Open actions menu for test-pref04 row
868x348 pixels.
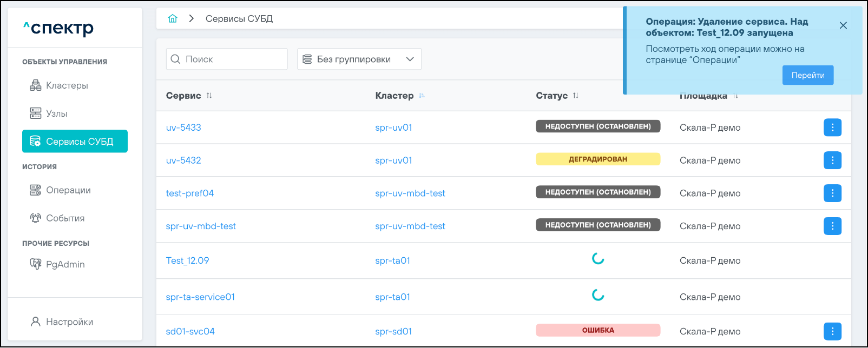[832, 193]
